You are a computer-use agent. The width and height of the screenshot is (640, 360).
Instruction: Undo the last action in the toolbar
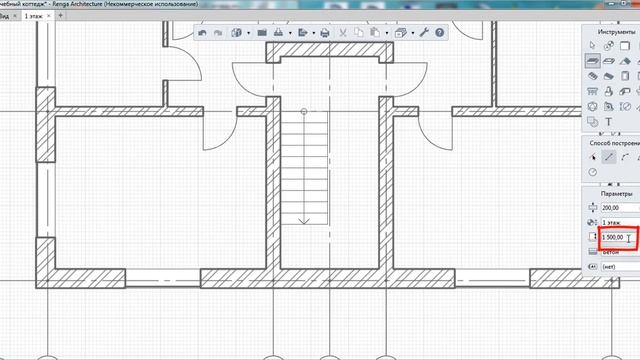click(202, 33)
